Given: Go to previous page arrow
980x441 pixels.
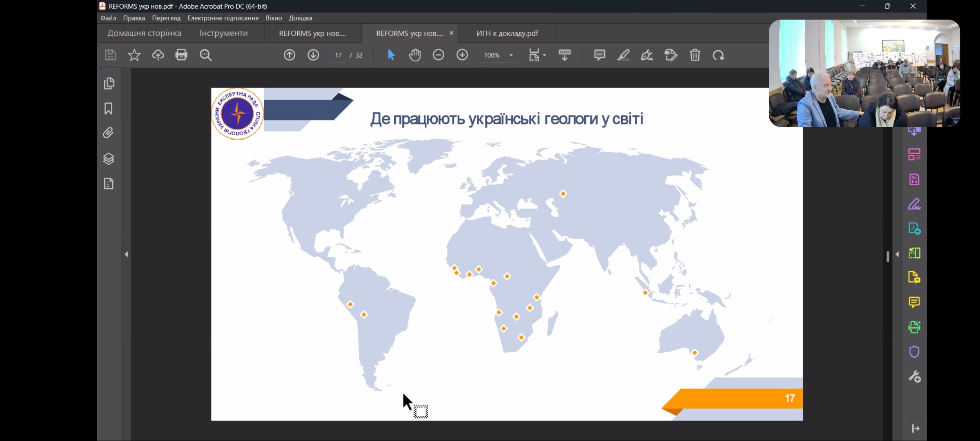Looking at the screenshot, I should 290,55.
